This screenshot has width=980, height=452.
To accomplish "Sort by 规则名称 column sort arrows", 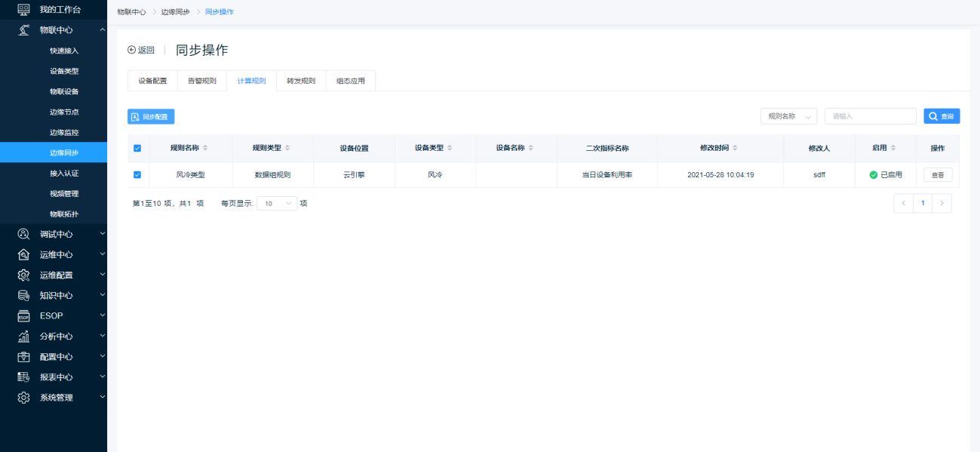I will coord(205,148).
